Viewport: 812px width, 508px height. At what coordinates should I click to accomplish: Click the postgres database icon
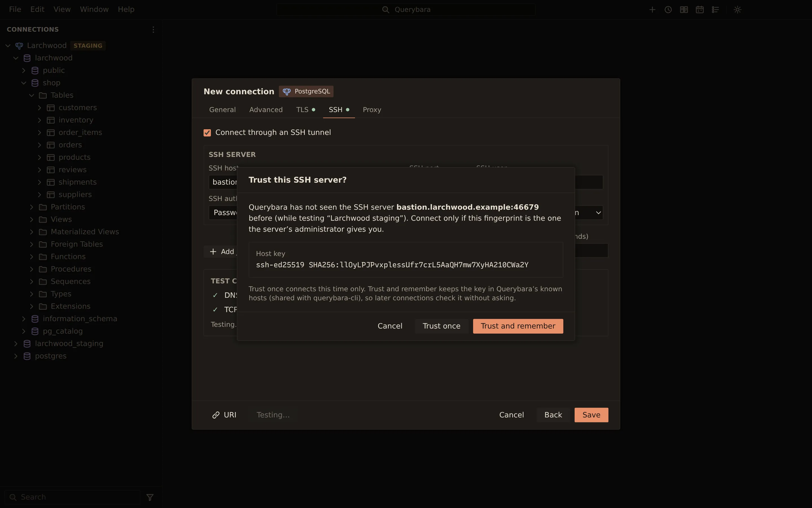pyautogui.click(x=27, y=356)
